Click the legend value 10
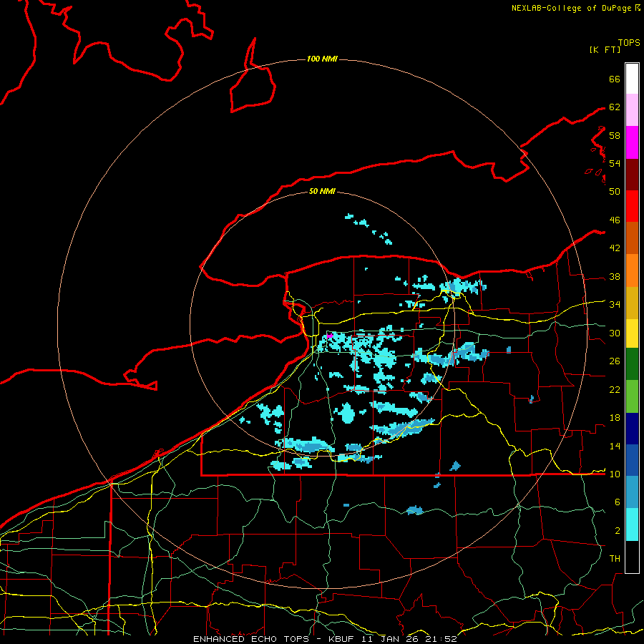The width and height of the screenshot is (644, 644). point(615,474)
